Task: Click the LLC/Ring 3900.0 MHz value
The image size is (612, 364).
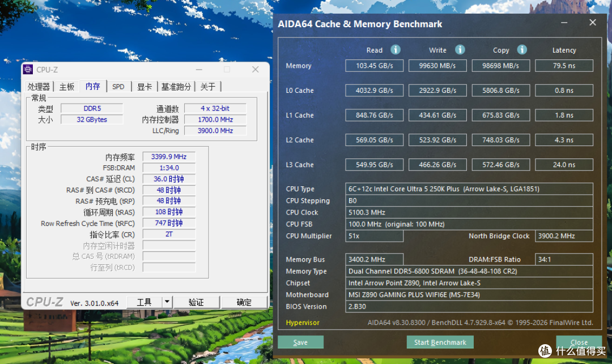Action: click(x=215, y=131)
